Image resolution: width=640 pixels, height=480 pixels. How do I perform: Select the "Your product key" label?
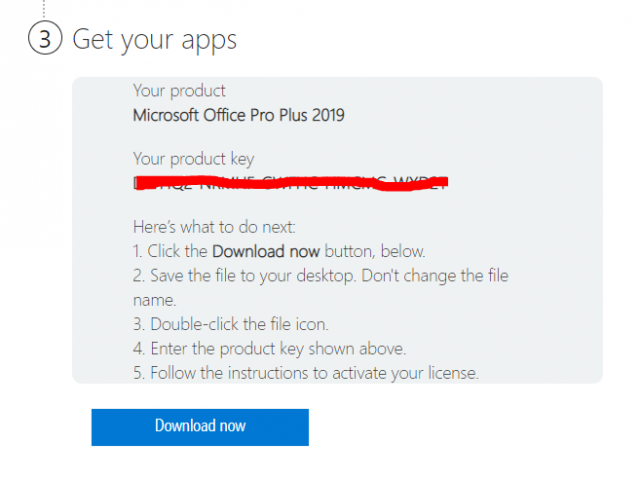pyautogui.click(x=193, y=159)
